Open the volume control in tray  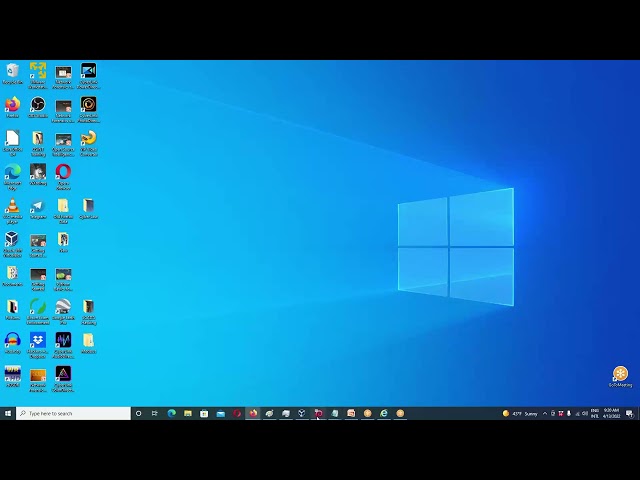point(585,413)
